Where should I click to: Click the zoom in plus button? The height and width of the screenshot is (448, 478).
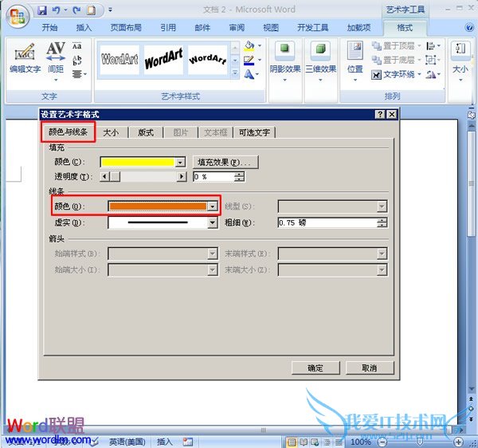pos(459,442)
